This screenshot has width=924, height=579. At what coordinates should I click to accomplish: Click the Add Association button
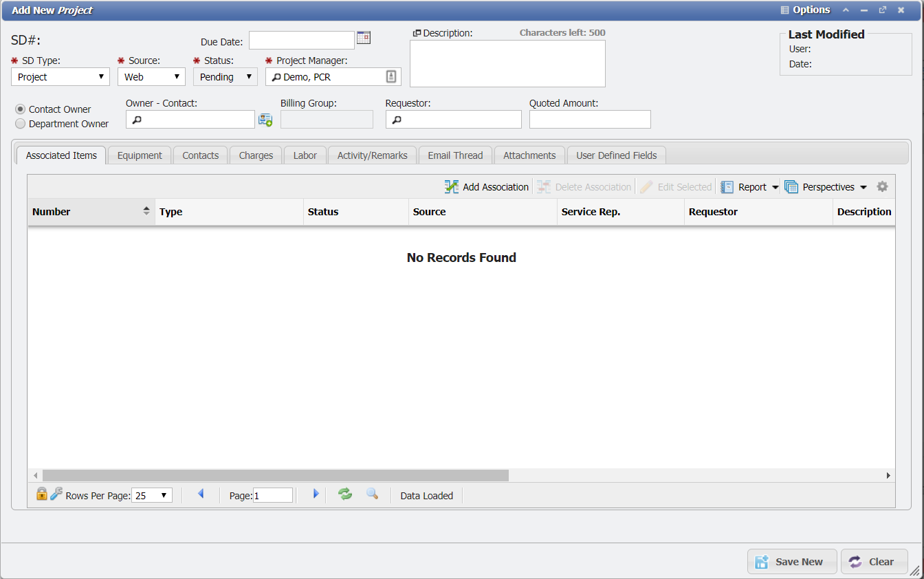486,186
